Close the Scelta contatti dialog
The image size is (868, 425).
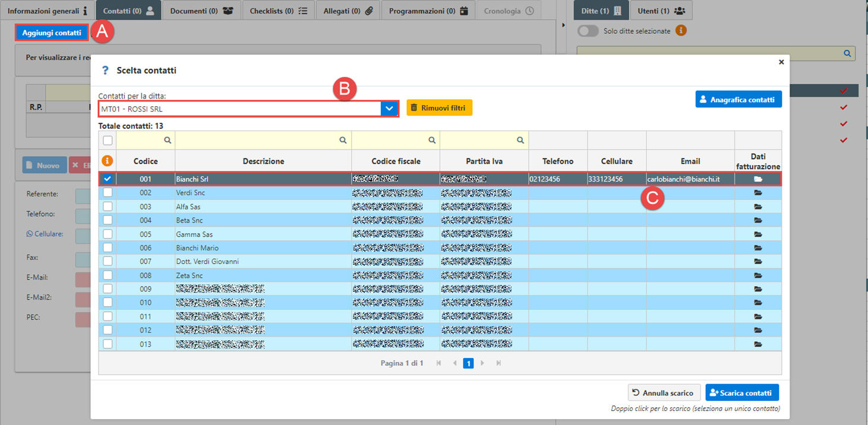pos(781,62)
